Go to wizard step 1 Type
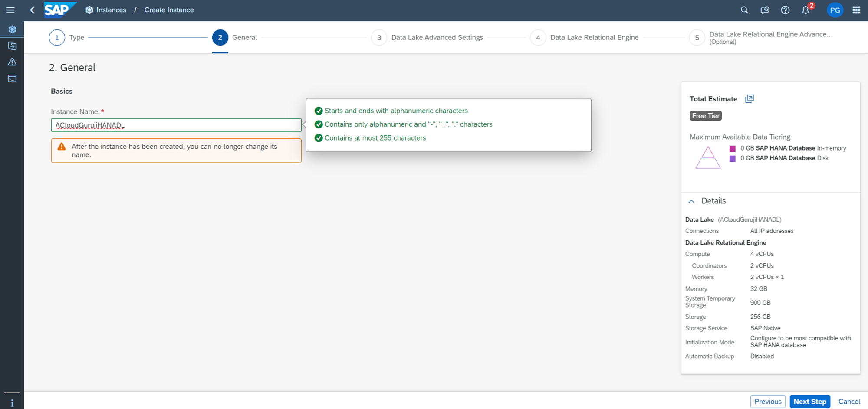 click(57, 38)
